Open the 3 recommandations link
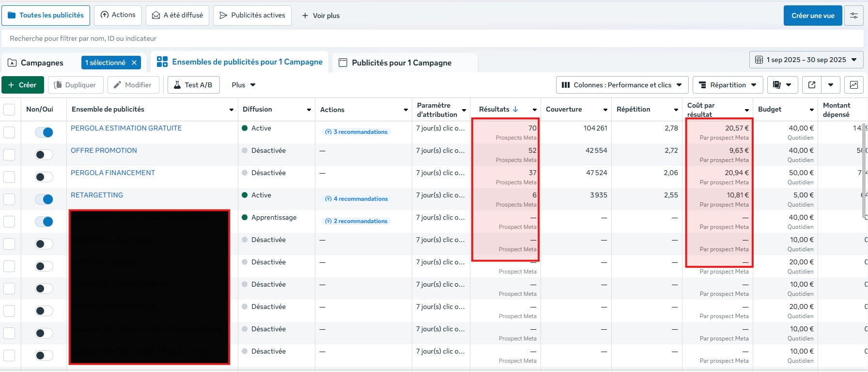Screen dimensions: 868x372 pos(356,132)
